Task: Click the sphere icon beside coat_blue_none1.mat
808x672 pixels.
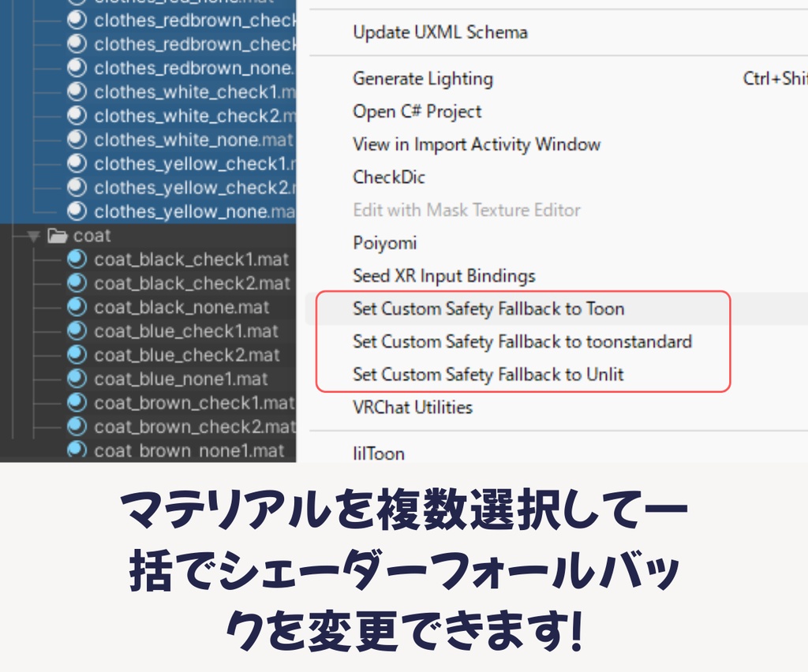Action: [76, 379]
